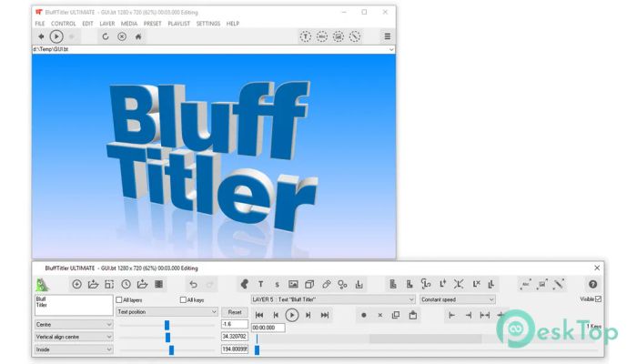
Task: Click the crossed arrows L layer icon
Action: pos(459,284)
